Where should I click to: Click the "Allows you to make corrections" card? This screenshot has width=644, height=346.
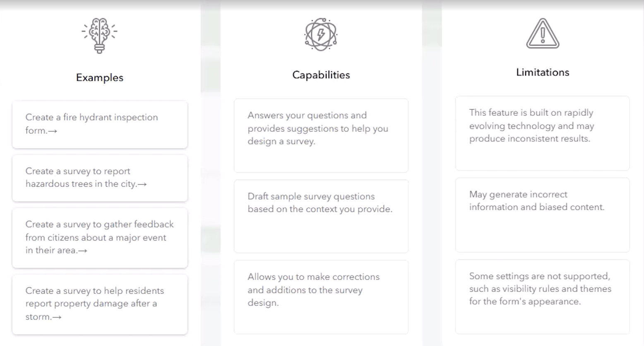click(321, 297)
